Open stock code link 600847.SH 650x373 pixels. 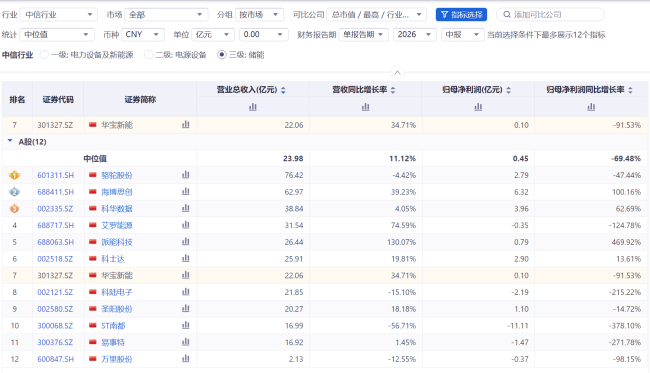(x=56, y=359)
